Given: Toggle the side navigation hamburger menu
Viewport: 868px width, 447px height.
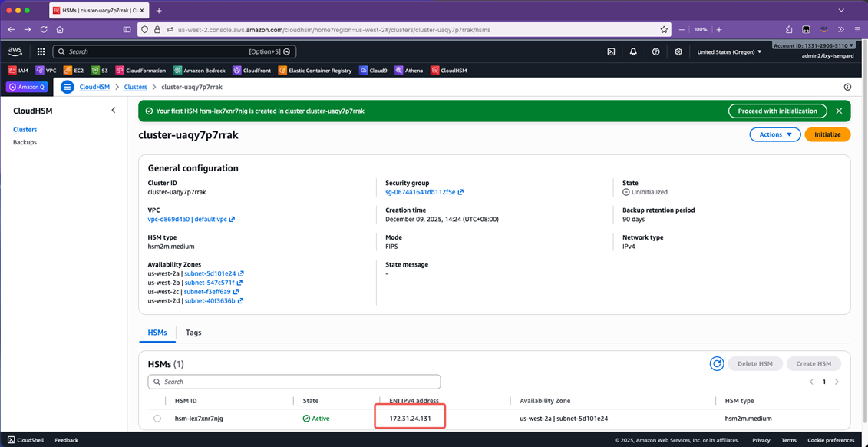Looking at the screenshot, I should pos(67,87).
